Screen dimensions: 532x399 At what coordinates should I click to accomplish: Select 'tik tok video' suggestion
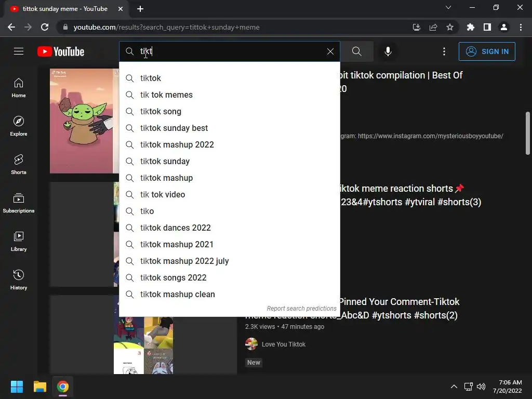coord(229,194)
